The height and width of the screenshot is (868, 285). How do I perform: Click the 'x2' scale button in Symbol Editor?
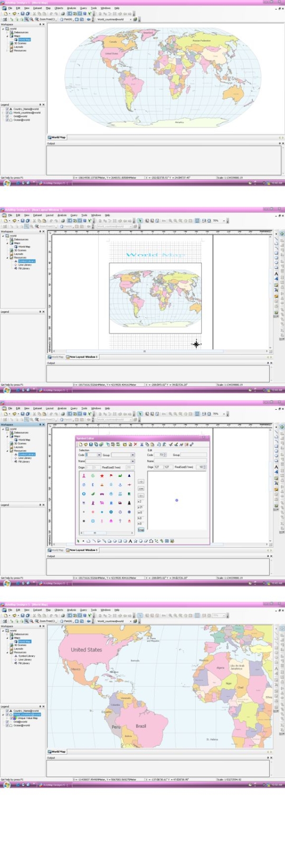140,502
